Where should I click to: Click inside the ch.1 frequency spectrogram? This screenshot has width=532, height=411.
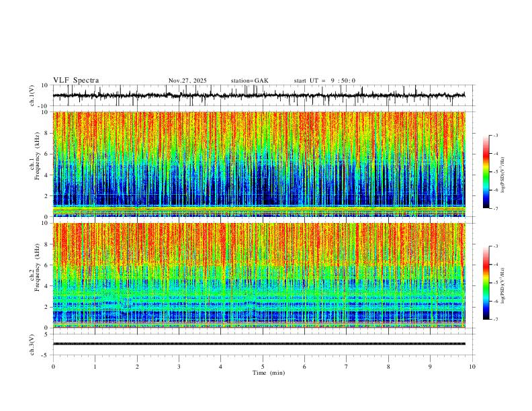(x=259, y=164)
